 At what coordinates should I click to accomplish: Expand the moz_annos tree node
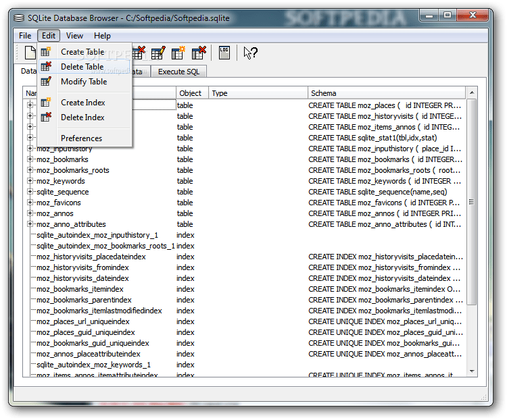30,213
